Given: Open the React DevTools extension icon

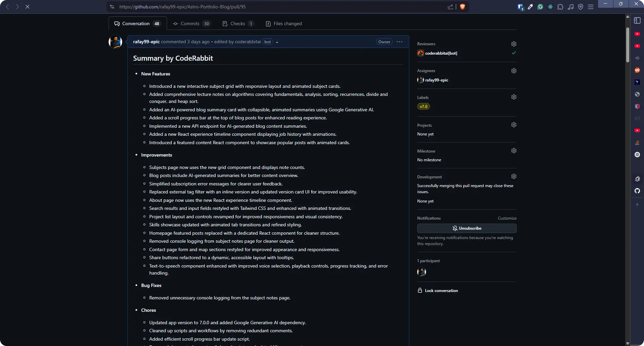Looking at the screenshot, I should (550, 7).
